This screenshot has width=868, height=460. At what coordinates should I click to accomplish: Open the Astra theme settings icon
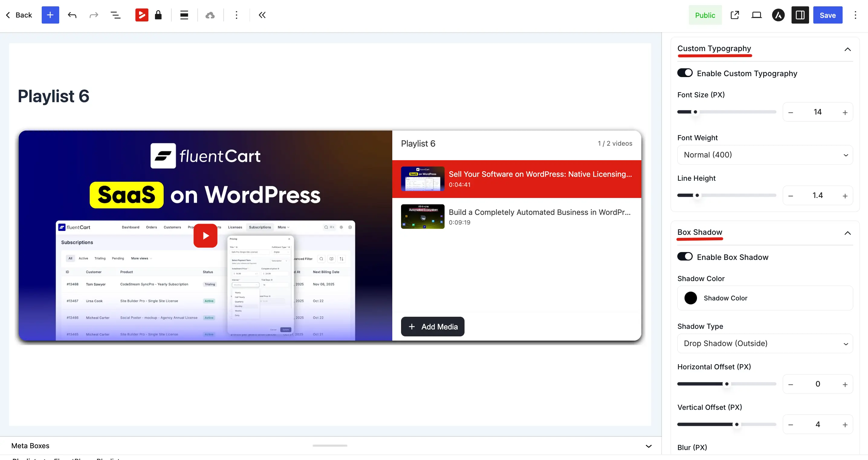778,15
